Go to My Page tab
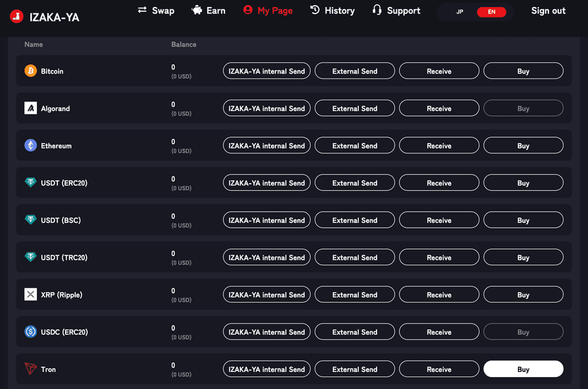The height and width of the screenshot is (389, 588). tap(267, 11)
